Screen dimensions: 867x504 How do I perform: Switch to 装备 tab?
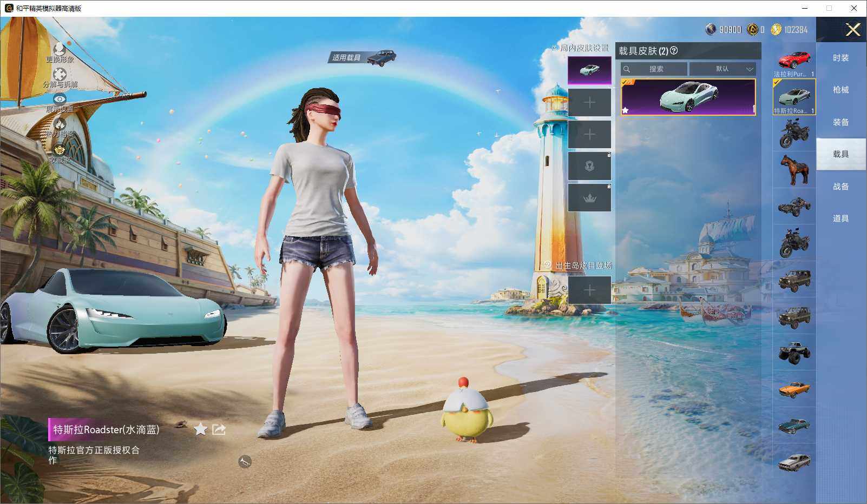click(x=841, y=122)
